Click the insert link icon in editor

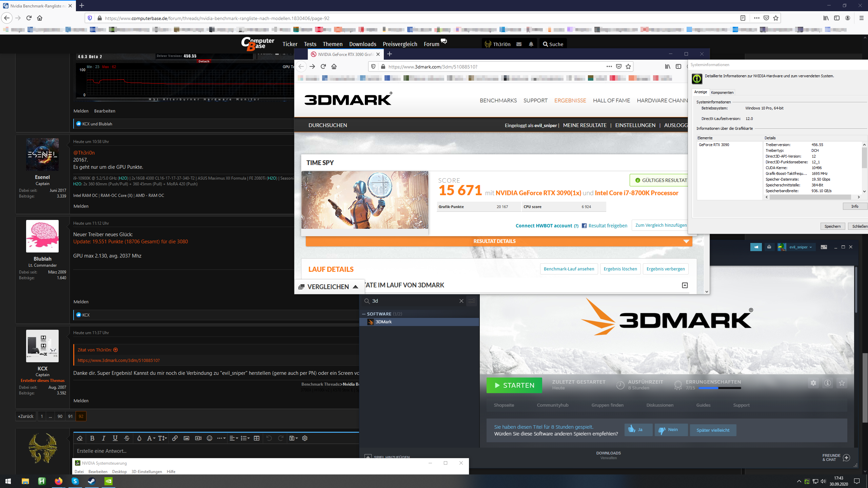tap(175, 438)
